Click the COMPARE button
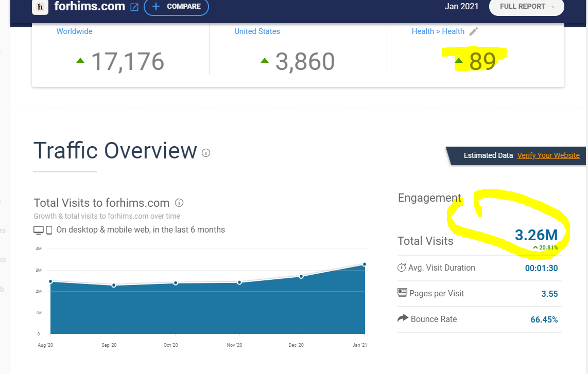The width and height of the screenshot is (588, 374). coord(176,7)
